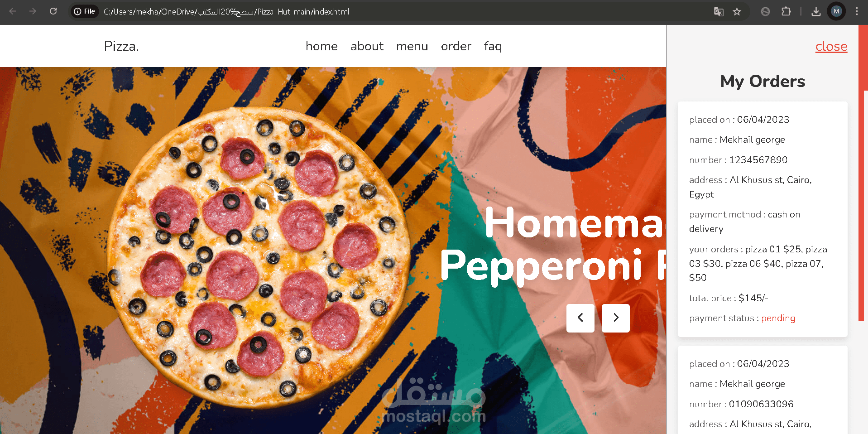Open the profile avatar M
The image size is (868, 434).
click(836, 11)
